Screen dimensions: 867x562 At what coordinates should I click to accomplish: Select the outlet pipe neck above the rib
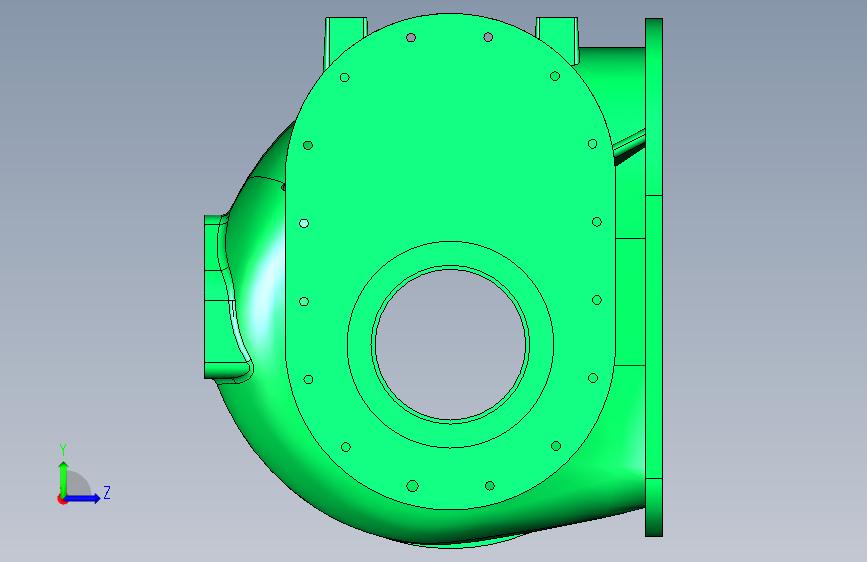617,89
